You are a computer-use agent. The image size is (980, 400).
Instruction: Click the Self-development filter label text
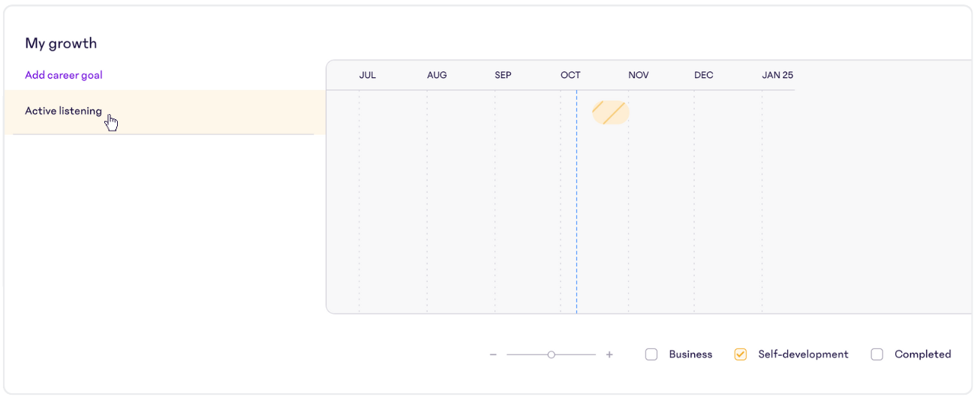point(803,354)
